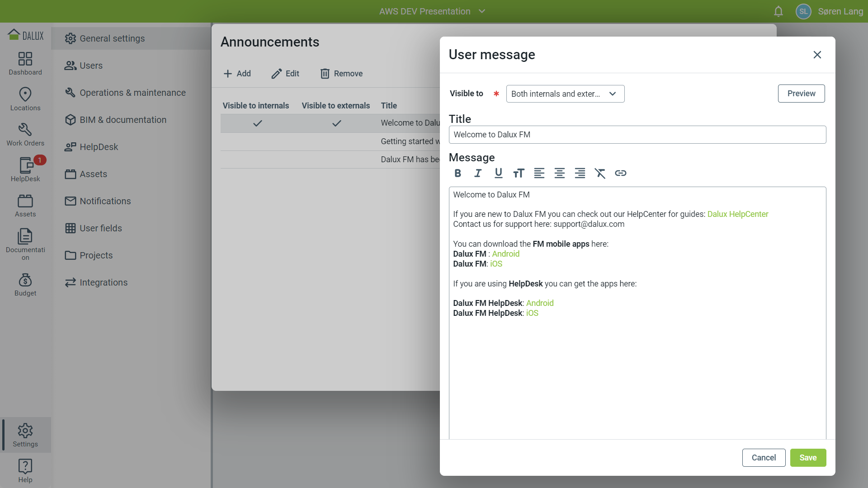Insert a hyperlink in the message
This screenshot has height=488, width=868.
620,173
